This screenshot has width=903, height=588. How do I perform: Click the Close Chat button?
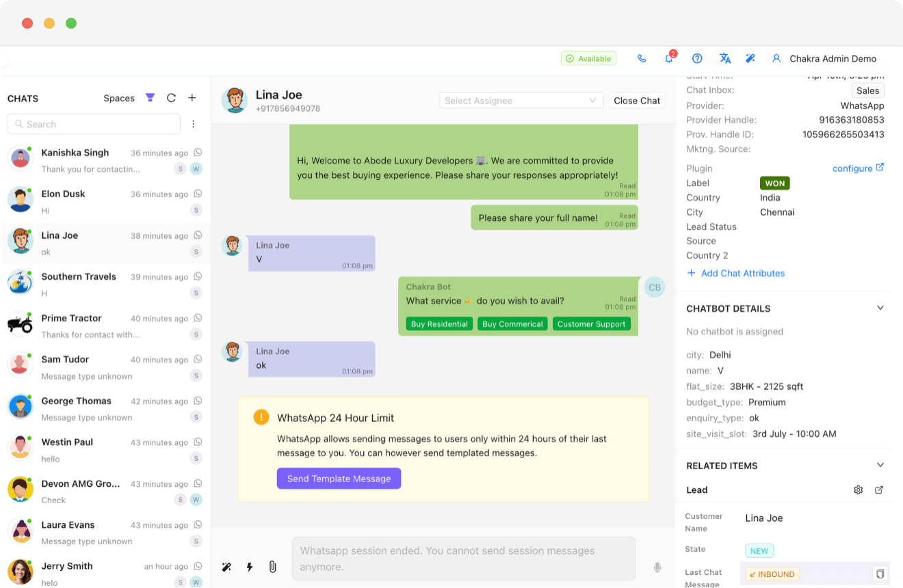click(x=637, y=101)
